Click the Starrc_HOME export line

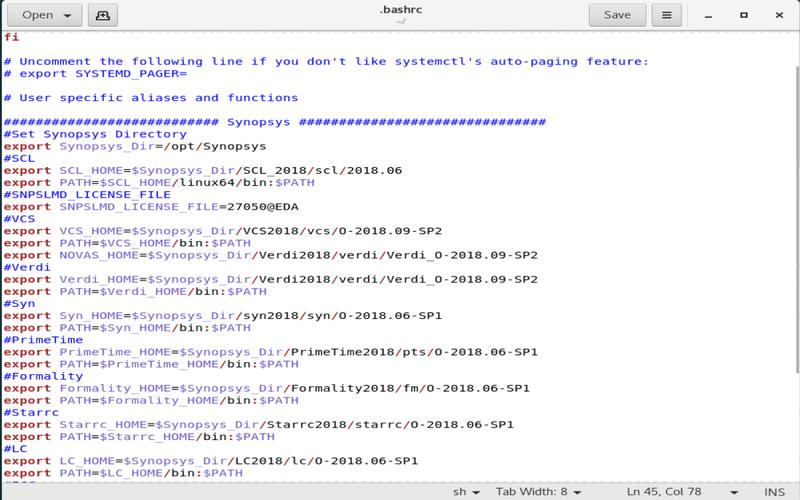click(x=259, y=425)
